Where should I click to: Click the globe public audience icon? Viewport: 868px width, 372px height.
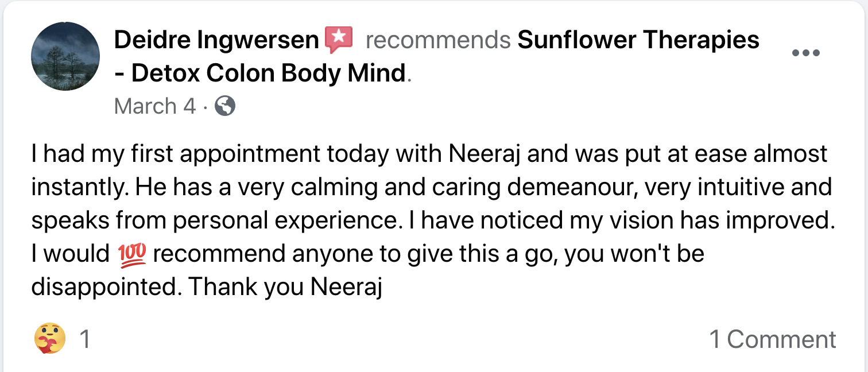coord(225,106)
